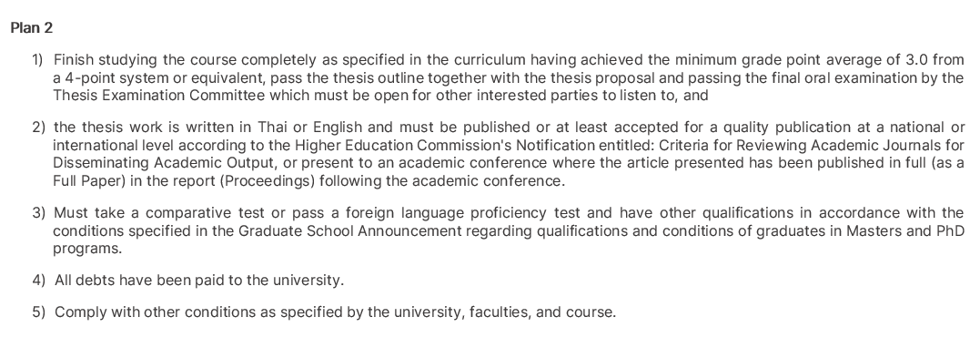
Task: Click list number 3) marker
Action: pyautogui.click(x=38, y=213)
